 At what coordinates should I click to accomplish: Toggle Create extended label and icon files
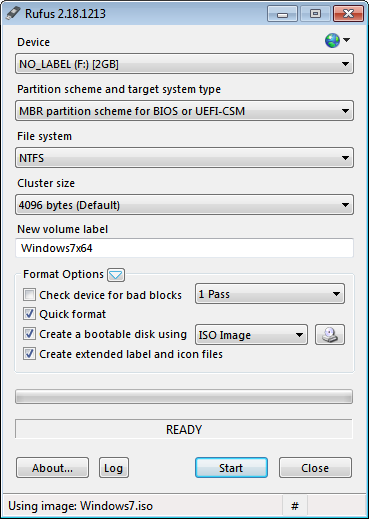(x=29, y=354)
